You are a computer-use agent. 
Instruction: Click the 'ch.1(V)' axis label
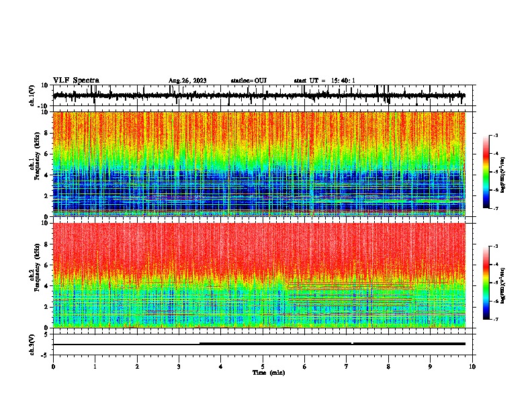pos(32,95)
